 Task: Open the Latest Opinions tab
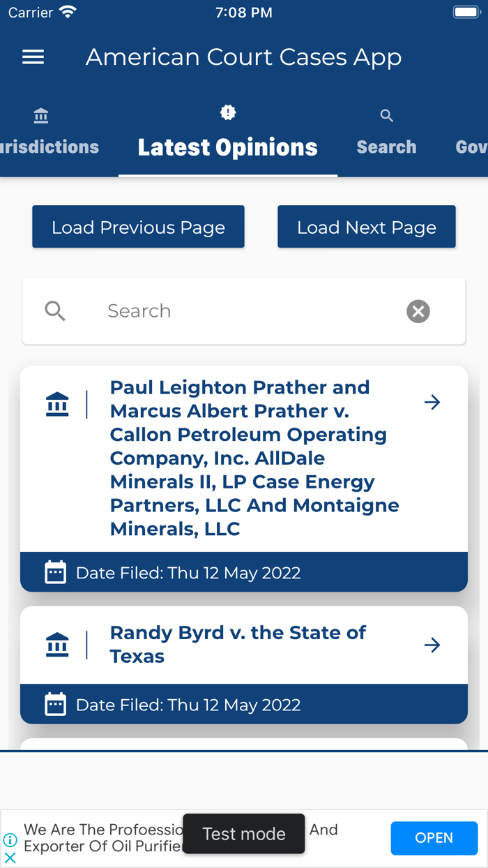tap(227, 147)
